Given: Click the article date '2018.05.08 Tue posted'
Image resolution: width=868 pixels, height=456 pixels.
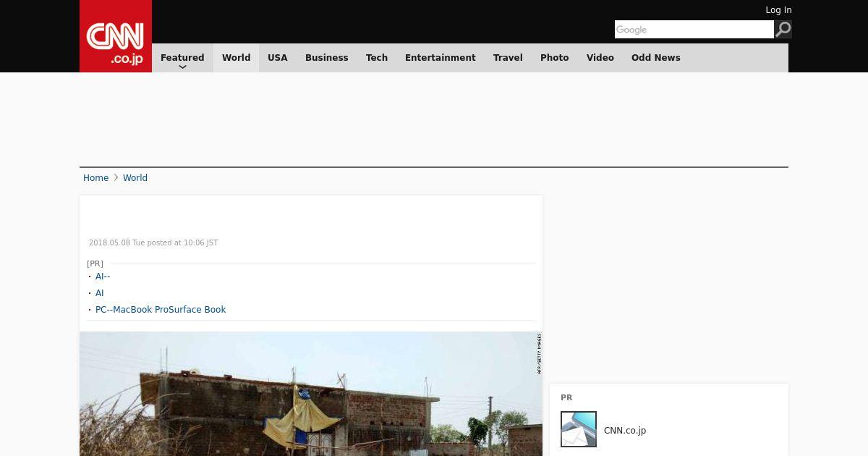Looking at the screenshot, I should (x=153, y=243).
